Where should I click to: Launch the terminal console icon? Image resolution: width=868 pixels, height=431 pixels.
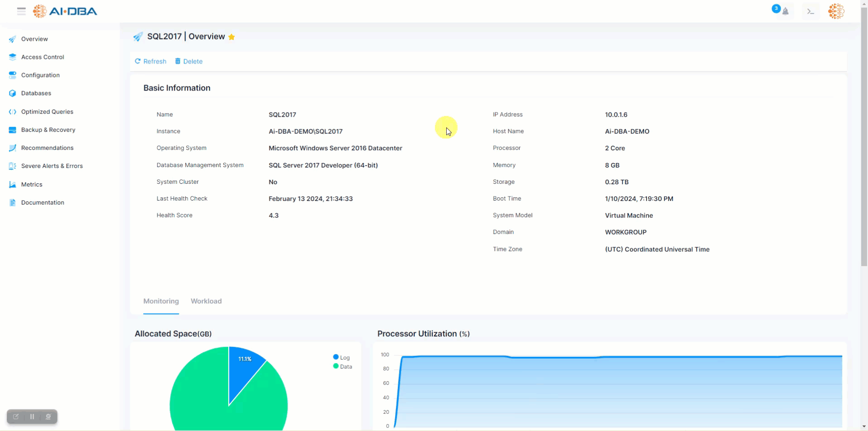coord(810,11)
